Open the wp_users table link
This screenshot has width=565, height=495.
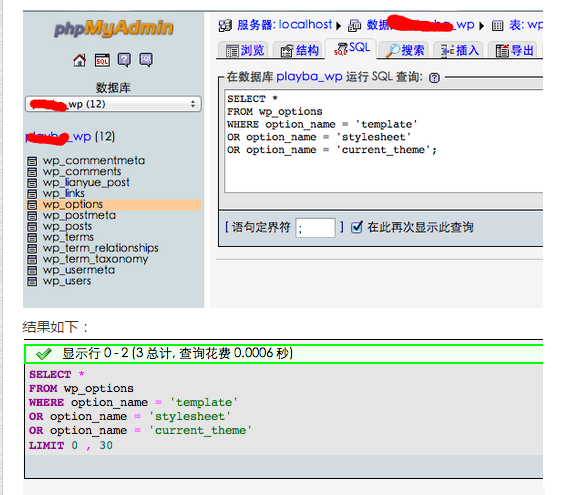(x=67, y=281)
